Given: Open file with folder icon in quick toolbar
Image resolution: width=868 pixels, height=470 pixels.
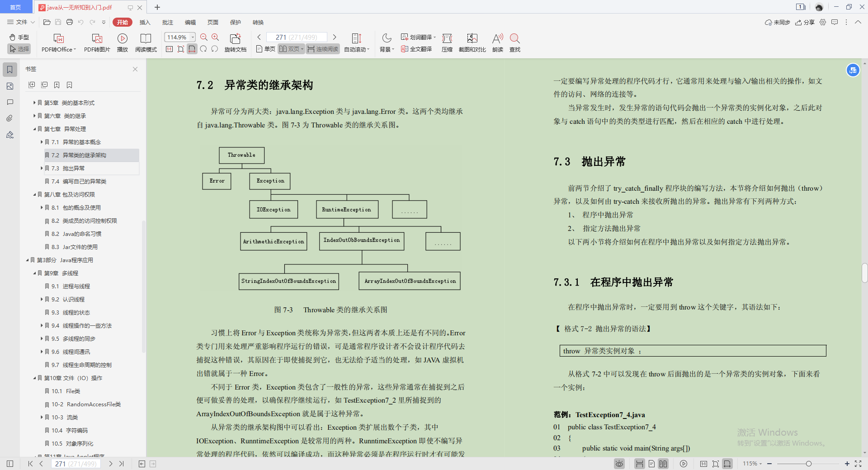Looking at the screenshot, I should [x=47, y=22].
